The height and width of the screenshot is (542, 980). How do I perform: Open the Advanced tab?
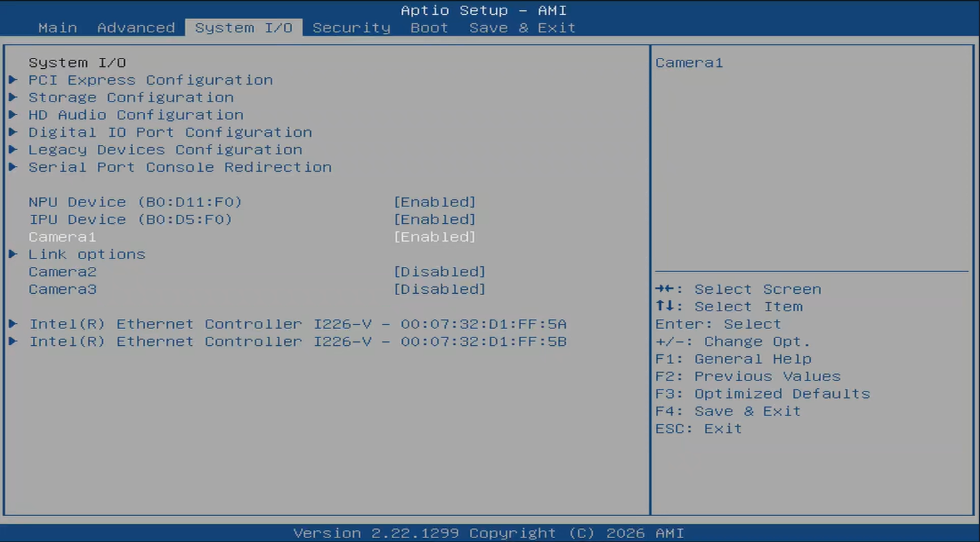tap(136, 28)
